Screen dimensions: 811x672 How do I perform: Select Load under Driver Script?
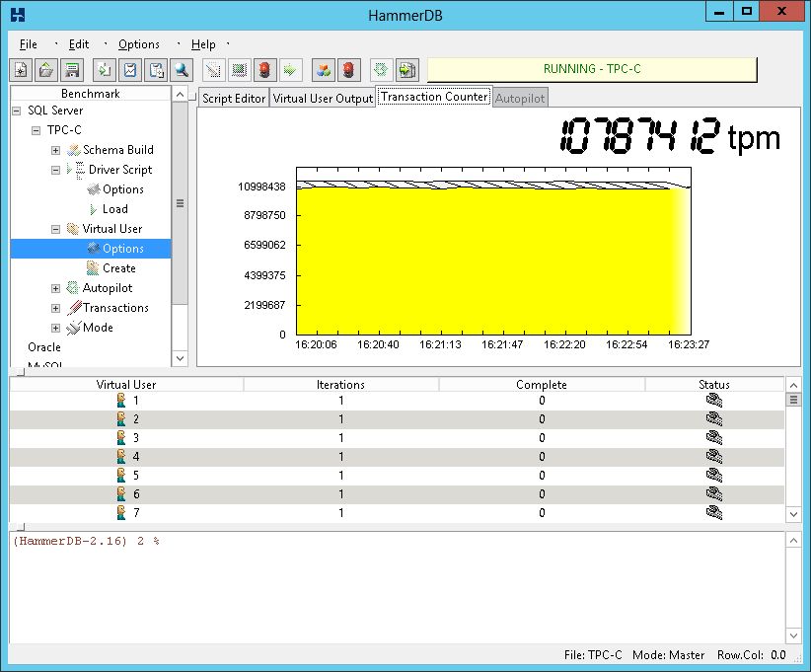coord(114,209)
